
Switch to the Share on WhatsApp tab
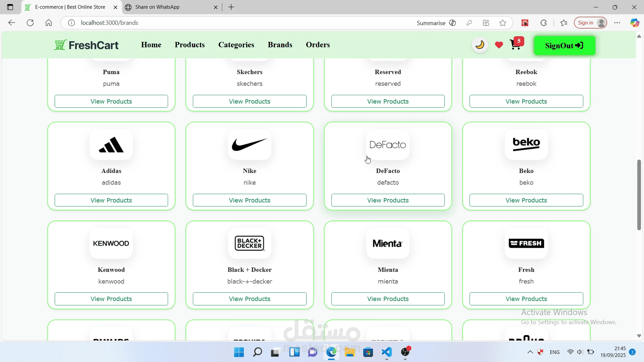(171, 7)
